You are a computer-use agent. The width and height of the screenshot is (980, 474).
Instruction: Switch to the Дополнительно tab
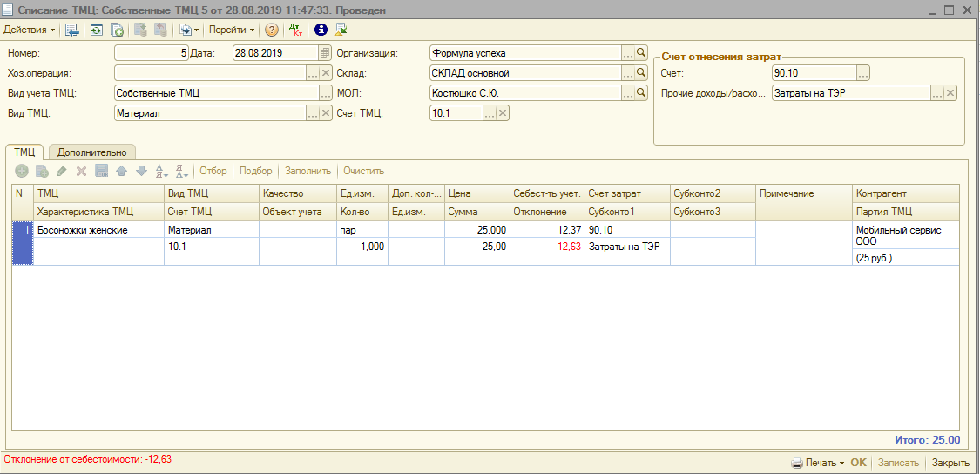point(92,152)
